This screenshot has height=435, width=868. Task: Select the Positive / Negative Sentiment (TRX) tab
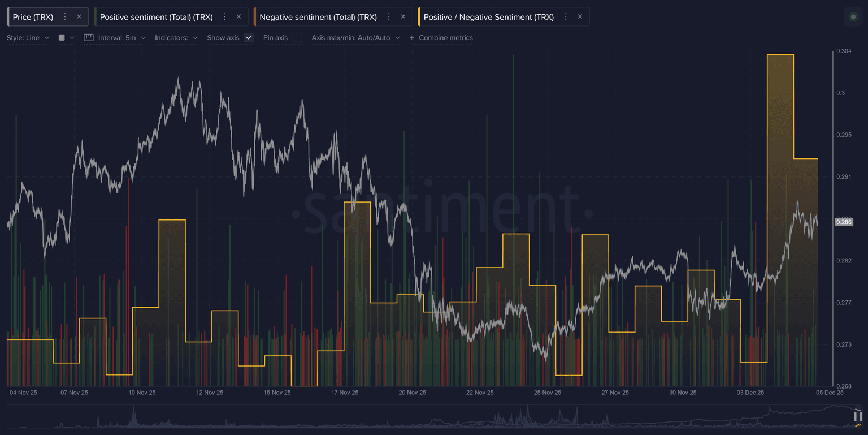[488, 17]
